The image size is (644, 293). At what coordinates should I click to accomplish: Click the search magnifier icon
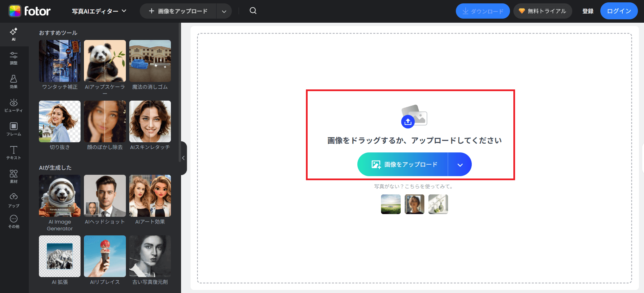(x=253, y=11)
